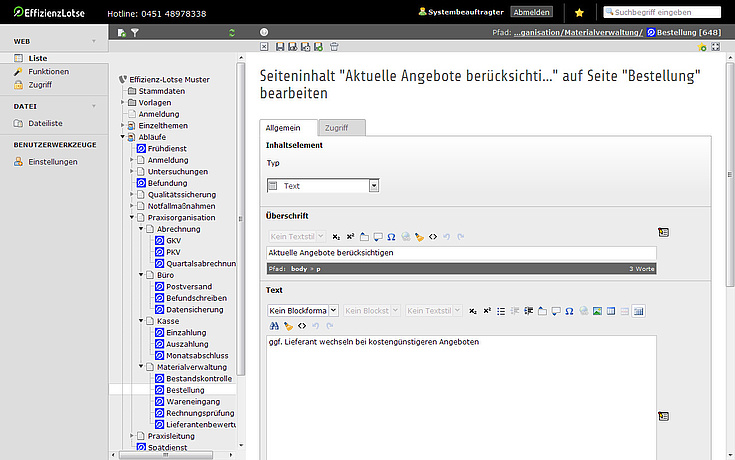
Task: Click the speech bubble icon in Text toolbar
Action: point(556,311)
